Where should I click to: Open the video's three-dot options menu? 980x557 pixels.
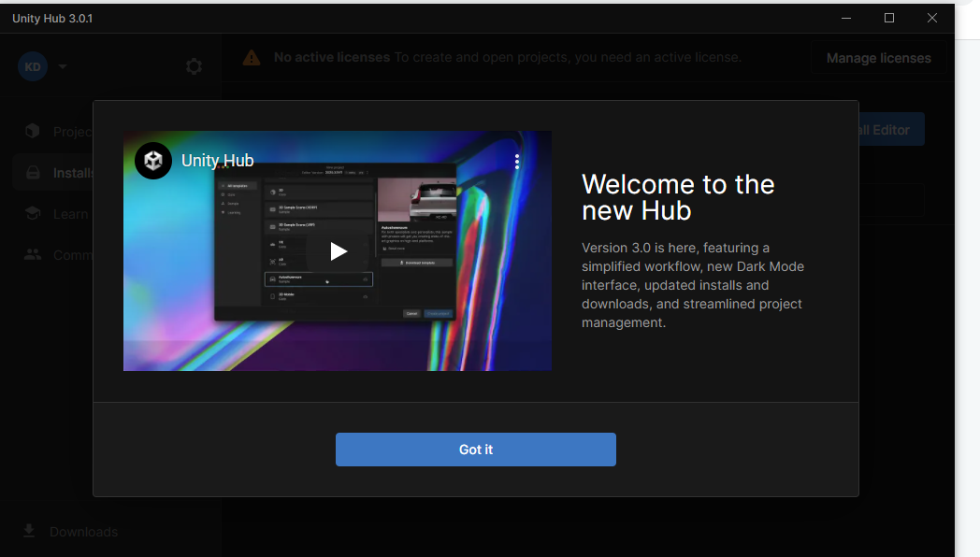click(517, 162)
